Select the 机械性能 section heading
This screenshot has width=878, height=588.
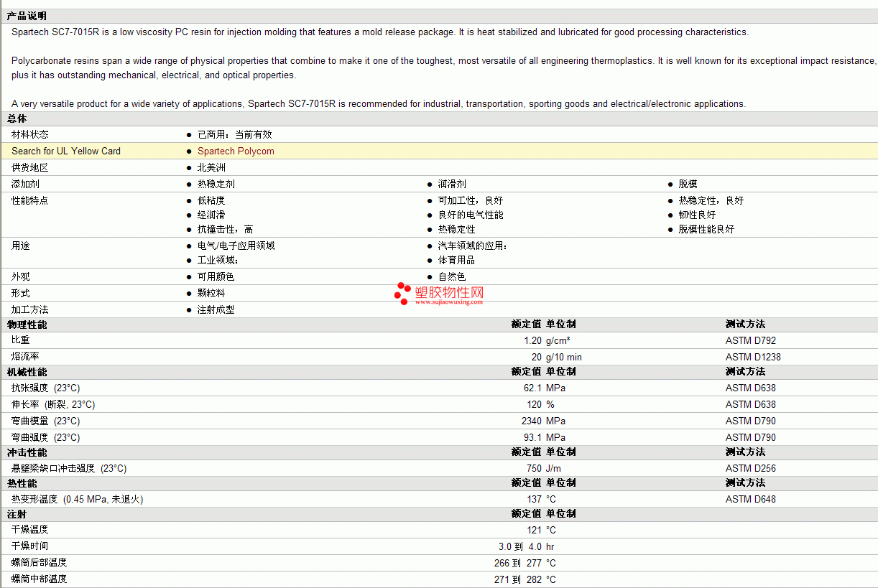27,372
